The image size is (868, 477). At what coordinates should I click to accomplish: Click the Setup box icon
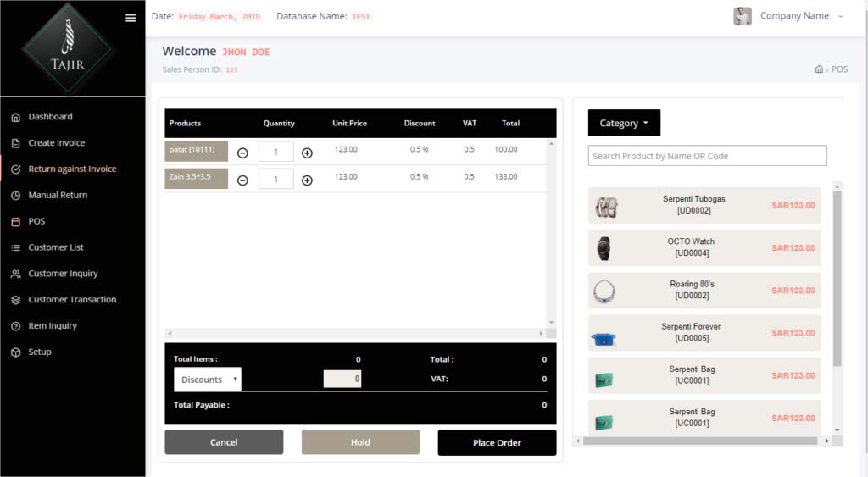[15, 352]
